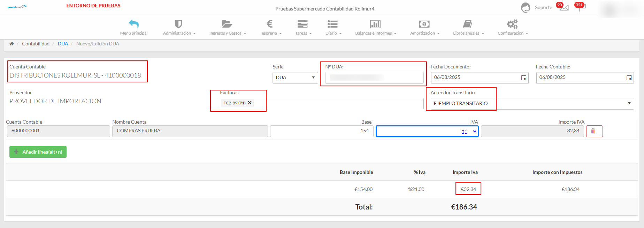
Task: Click the Nº DUA input field
Action: (374, 78)
